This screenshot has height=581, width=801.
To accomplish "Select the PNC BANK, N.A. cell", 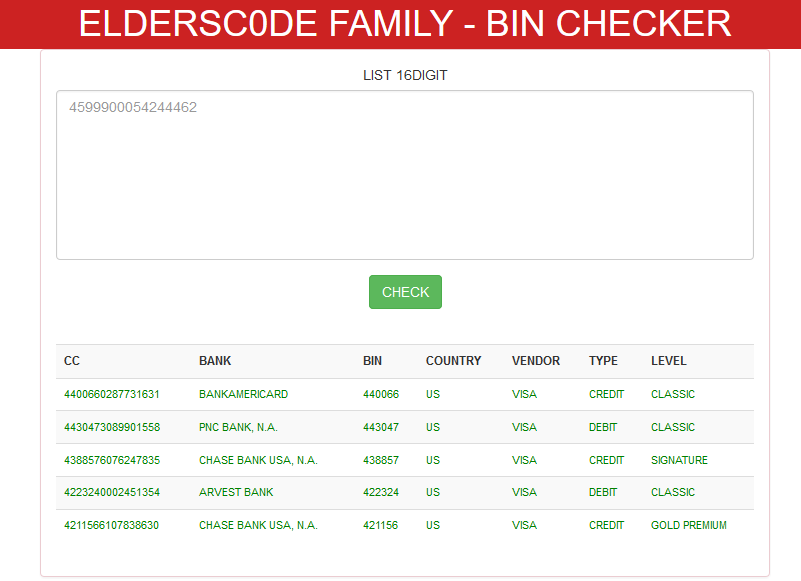I will pyautogui.click(x=238, y=427).
